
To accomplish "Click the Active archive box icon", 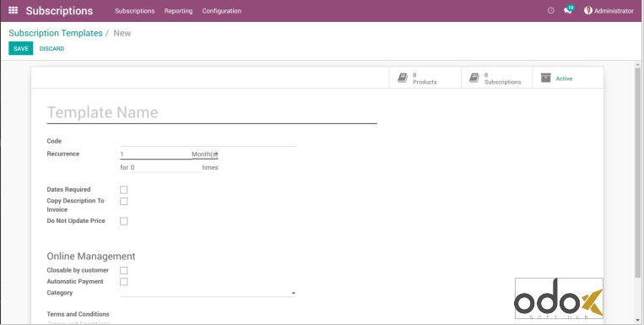I will [x=545, y=78].
